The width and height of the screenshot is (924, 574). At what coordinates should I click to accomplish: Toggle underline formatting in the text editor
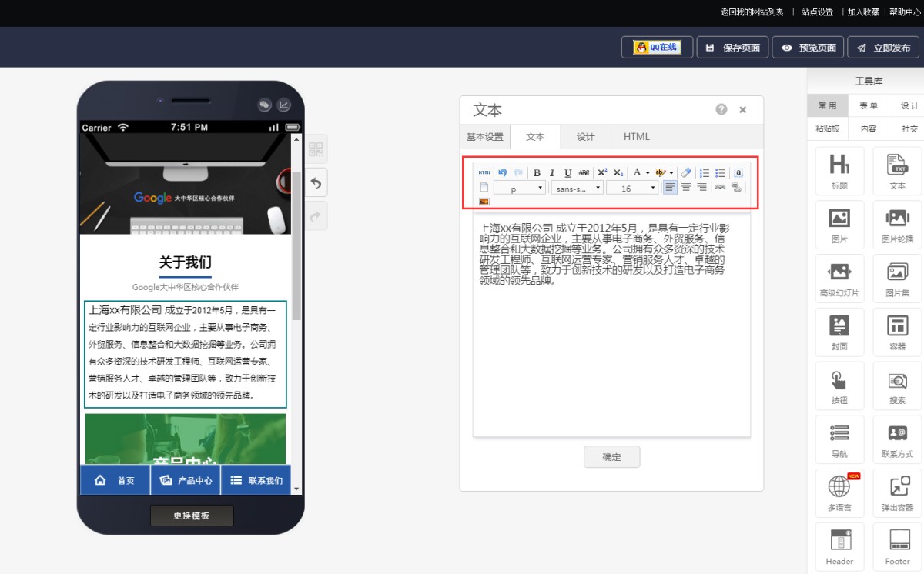pyautogui.click(x=567, y=173)
